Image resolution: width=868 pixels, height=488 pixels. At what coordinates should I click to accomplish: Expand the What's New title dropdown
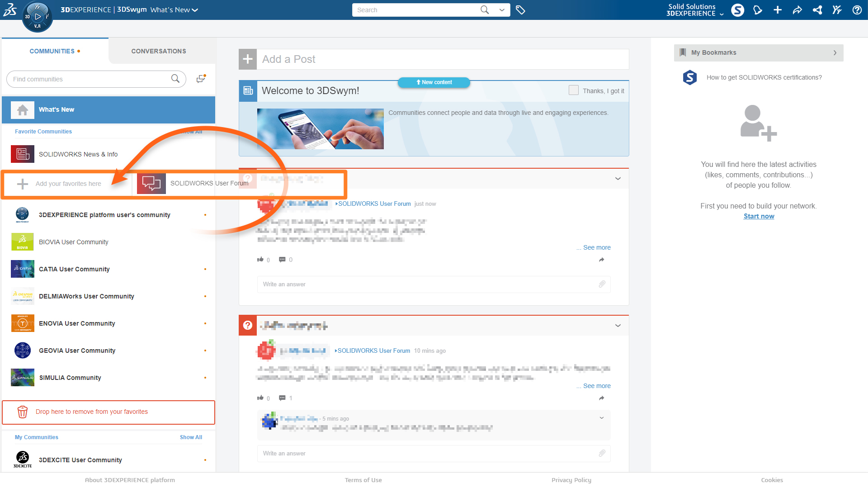[x=195, y=10]
